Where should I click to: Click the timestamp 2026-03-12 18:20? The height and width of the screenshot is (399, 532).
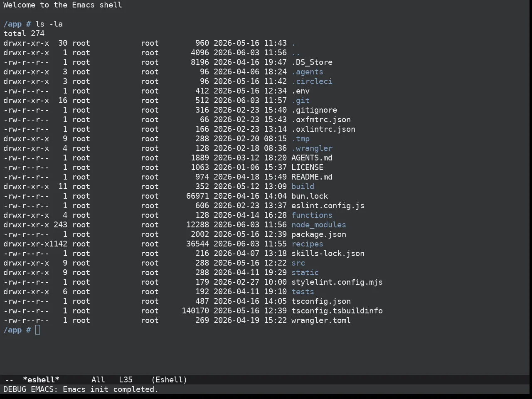[250, 158]
